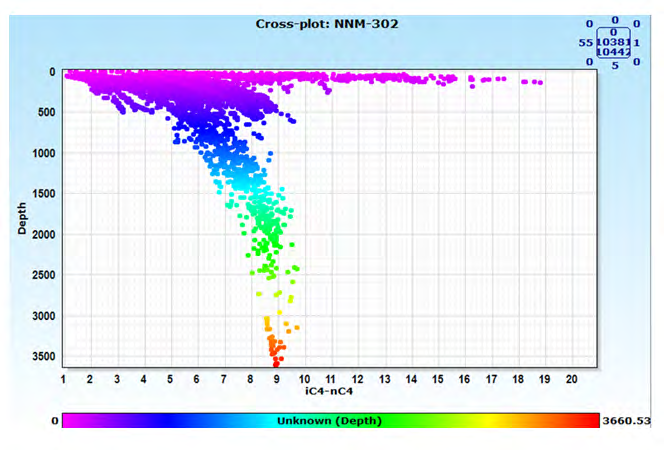Click the '500' depth tick label
Viewport: 664px width, 450px height.
[47, 113]
